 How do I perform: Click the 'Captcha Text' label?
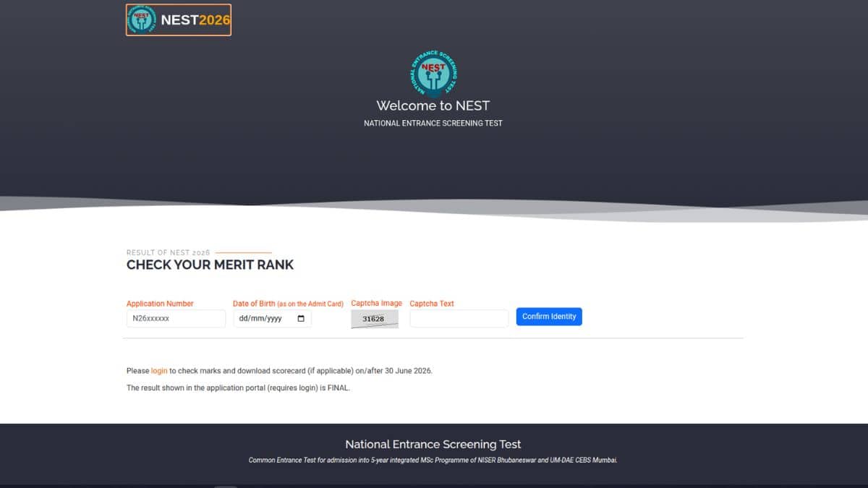click(432, 304)
